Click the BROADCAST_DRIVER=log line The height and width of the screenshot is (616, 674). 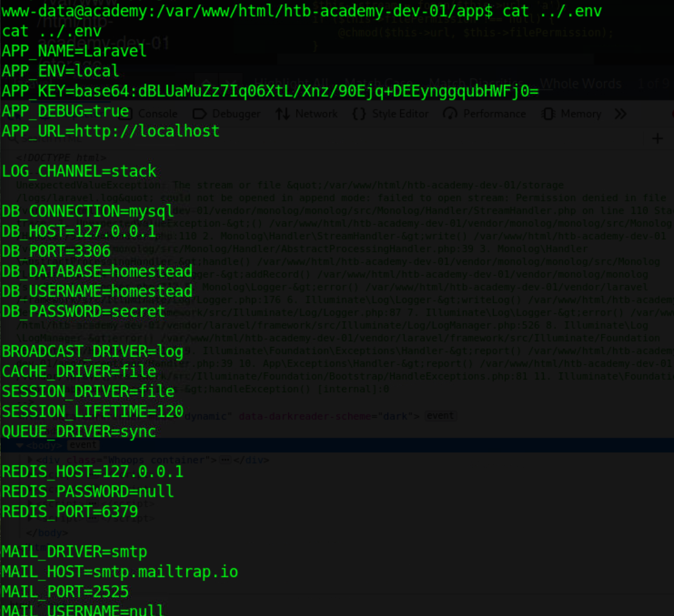(x=92, y=351)
